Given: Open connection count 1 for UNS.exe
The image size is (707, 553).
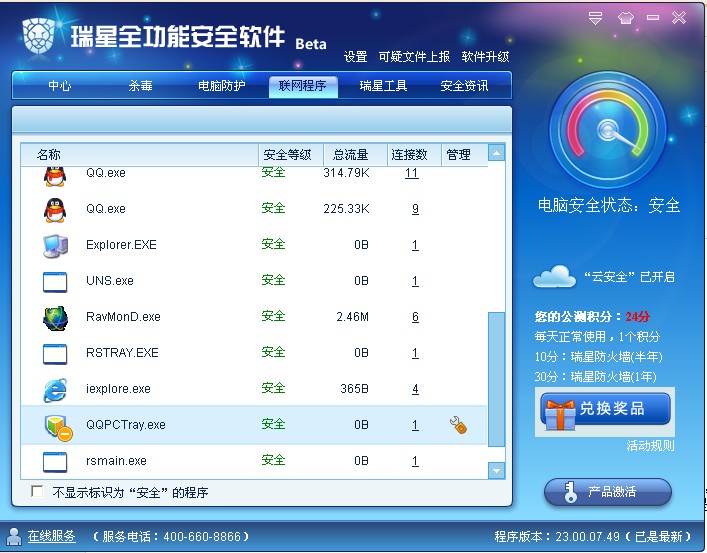Looking at the screenshot, I should pos(415,281).
